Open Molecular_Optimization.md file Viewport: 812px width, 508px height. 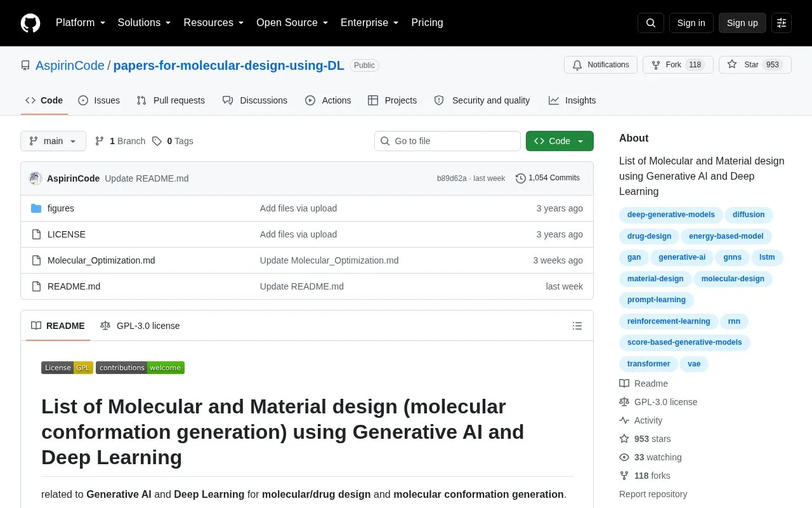(x=101, y=260)
